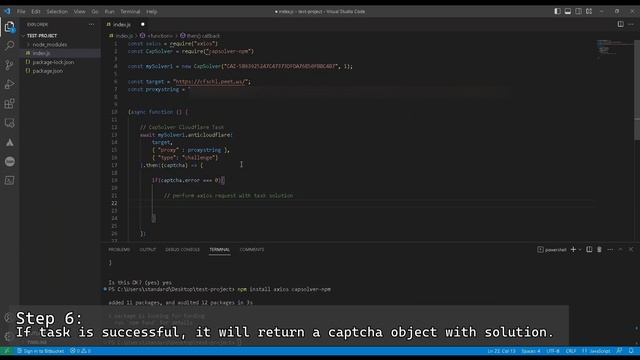
Task: Open the Selection menu
Action: coord(57,11)
